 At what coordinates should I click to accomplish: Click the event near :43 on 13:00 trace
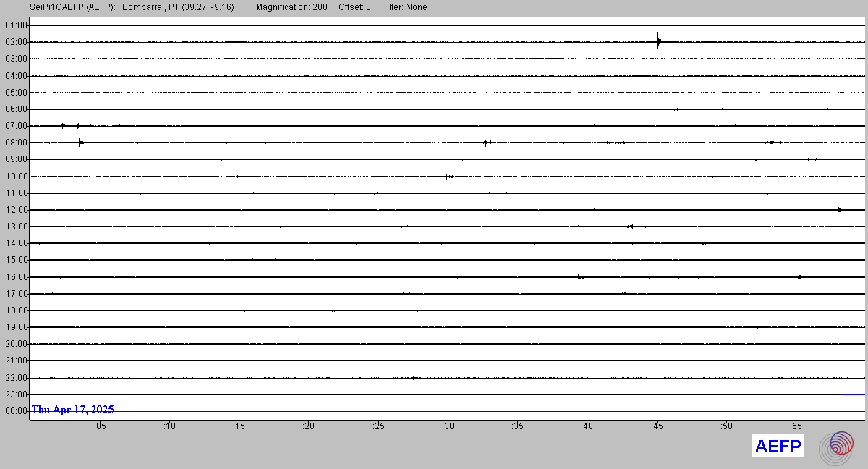[x=631, y=227]
